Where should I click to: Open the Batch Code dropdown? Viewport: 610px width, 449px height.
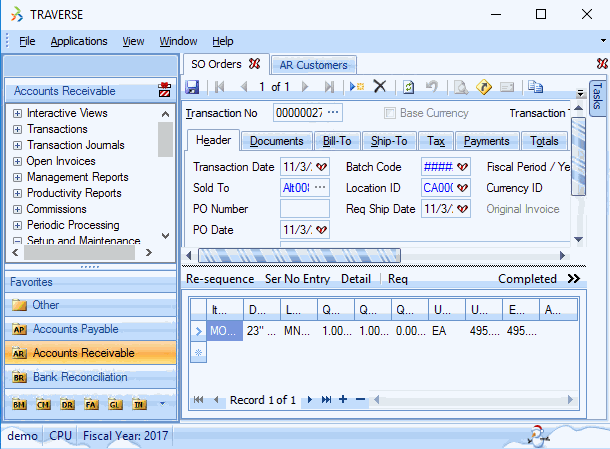coord(462,167)
